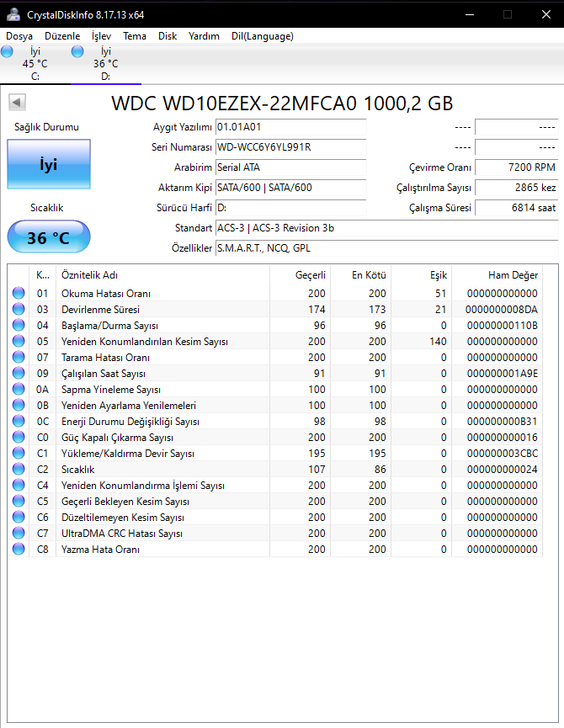Screen dimensions: 564x728
Task: Click status icon for Sıcaklık attribute row
Action: (19, 470)
